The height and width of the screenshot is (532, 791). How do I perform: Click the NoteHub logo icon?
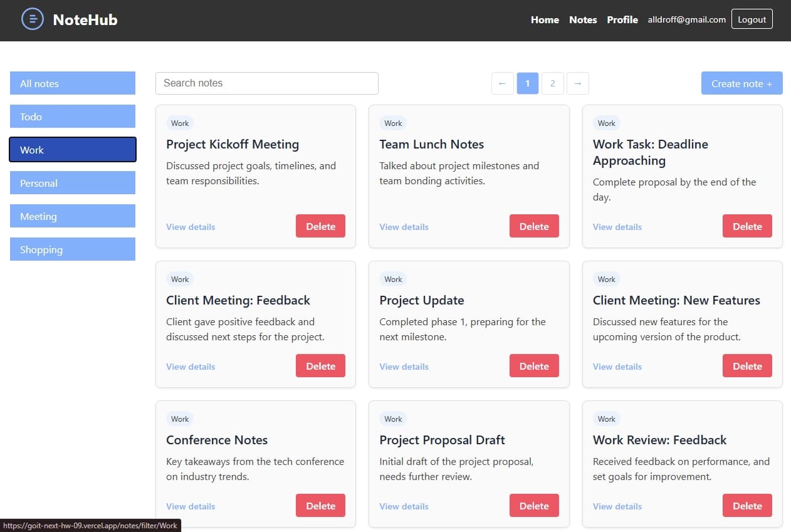pyautogui.click(x=33, y=19)
